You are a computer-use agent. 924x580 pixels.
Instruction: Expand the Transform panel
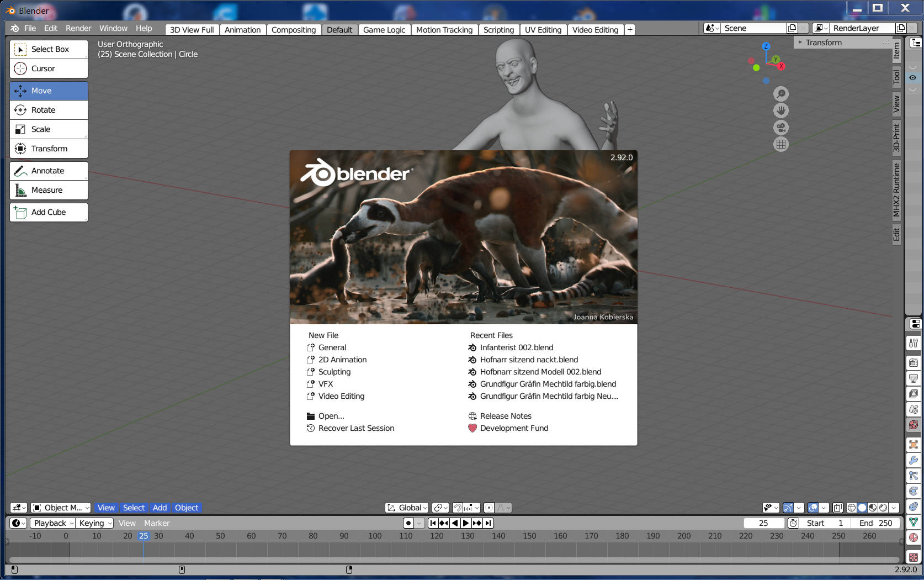(823, 43)
